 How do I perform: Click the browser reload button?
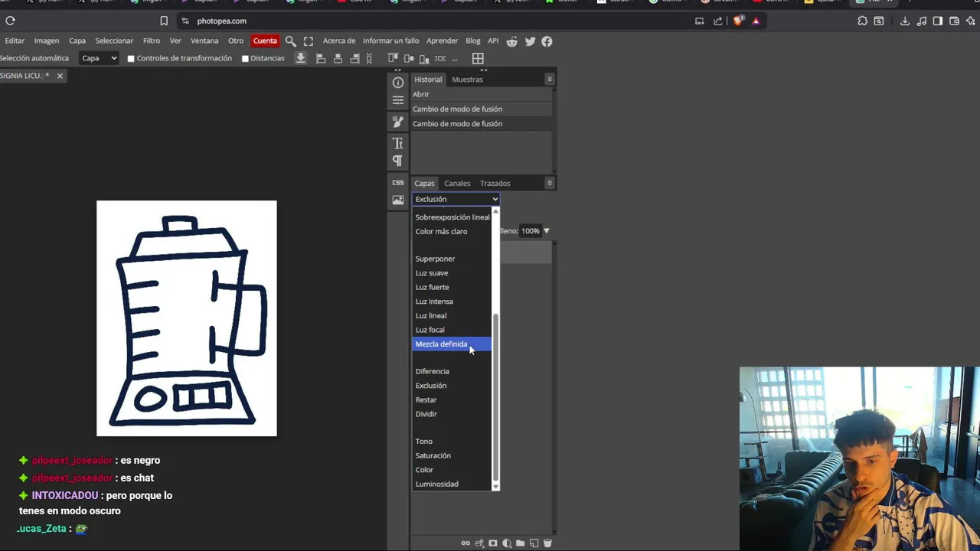pyautogui.click(x=10, y=21)
